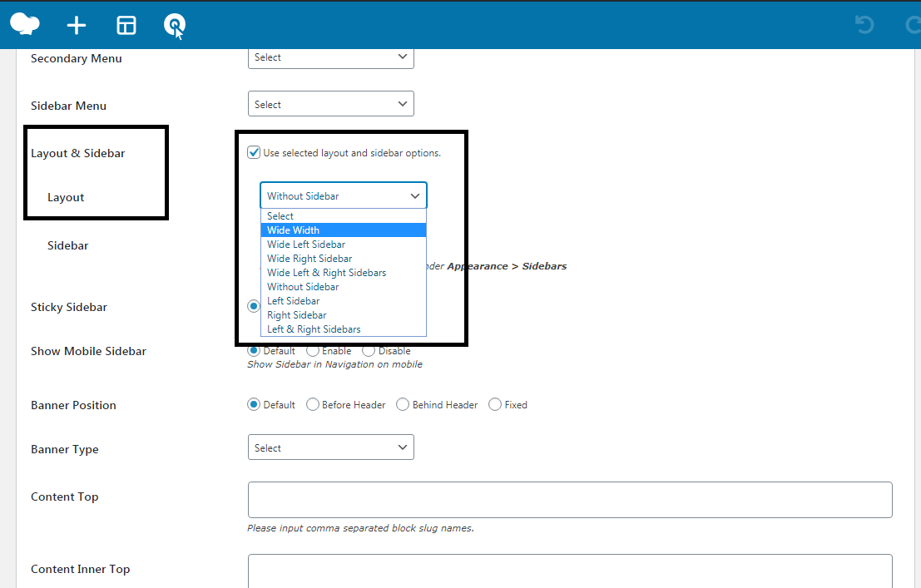Viewport: 921px width, 588px height.
Task: Open the layout grid icon in toolbar
Action: [126, 25]
